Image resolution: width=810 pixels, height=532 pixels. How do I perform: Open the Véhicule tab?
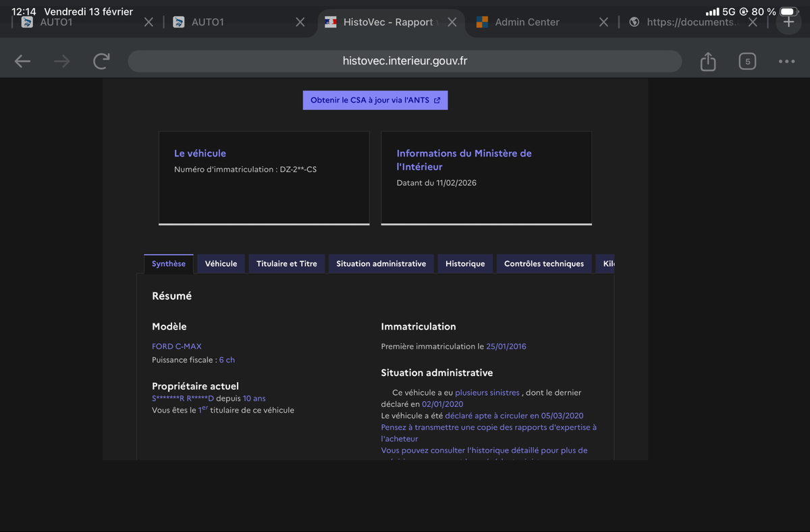pos(221,264)
